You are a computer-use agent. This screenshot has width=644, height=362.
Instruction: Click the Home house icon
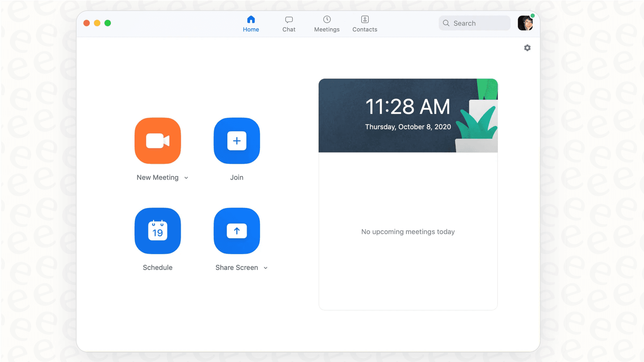(x=251, y=18)
